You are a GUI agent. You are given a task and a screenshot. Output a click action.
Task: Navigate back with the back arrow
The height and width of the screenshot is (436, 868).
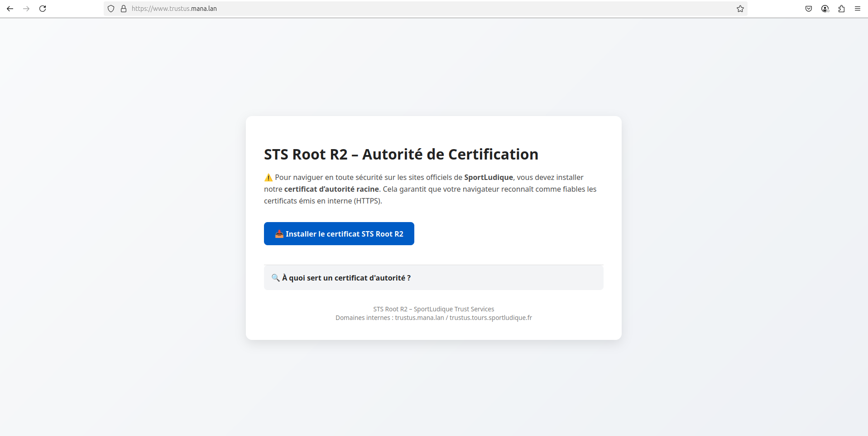[x=10, y=9]
